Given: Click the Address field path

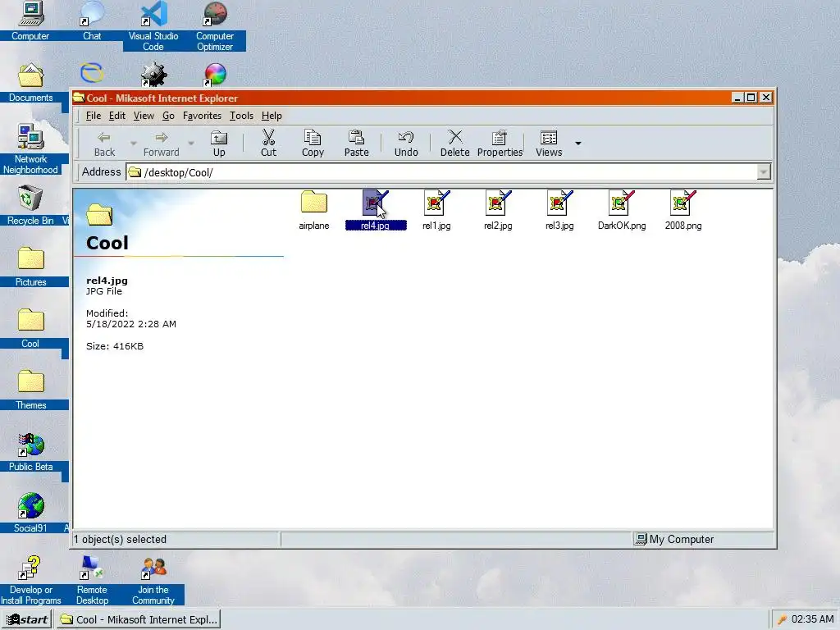Looking at the screenshot, I should (441, 172).
